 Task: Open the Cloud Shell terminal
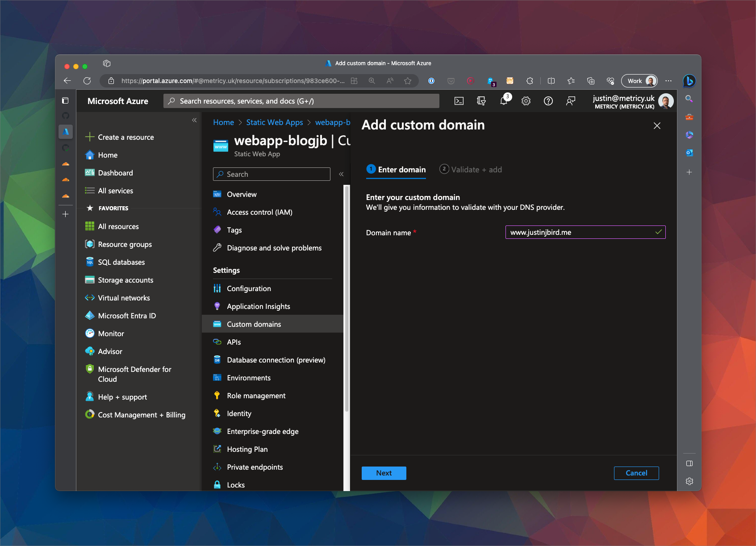click(459, 101)
